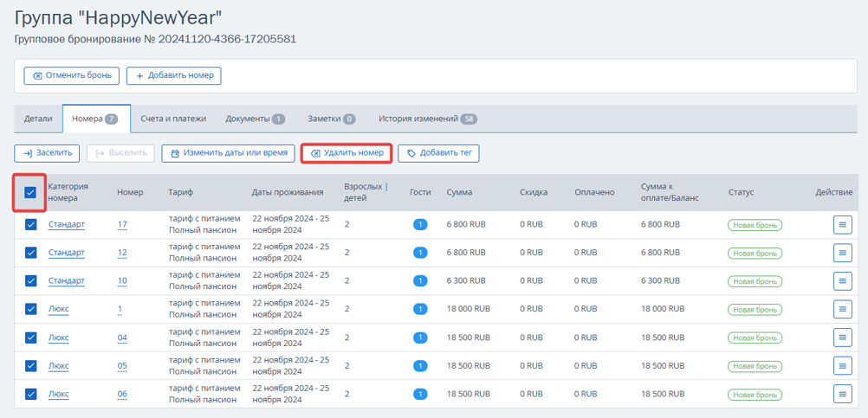Click the group booking number text
868x418 pixels.
click(156, 39)
